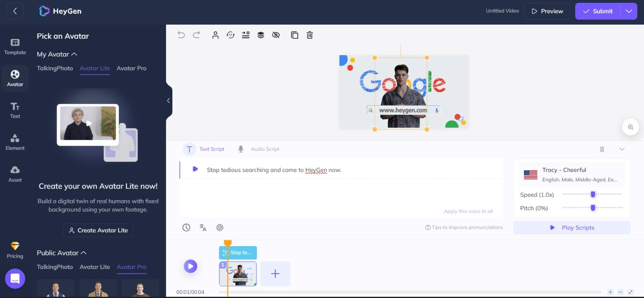This screenshot has height=298, width=644.
Task: Open Tips to improve pronunciations
Action: pos(464,228)
